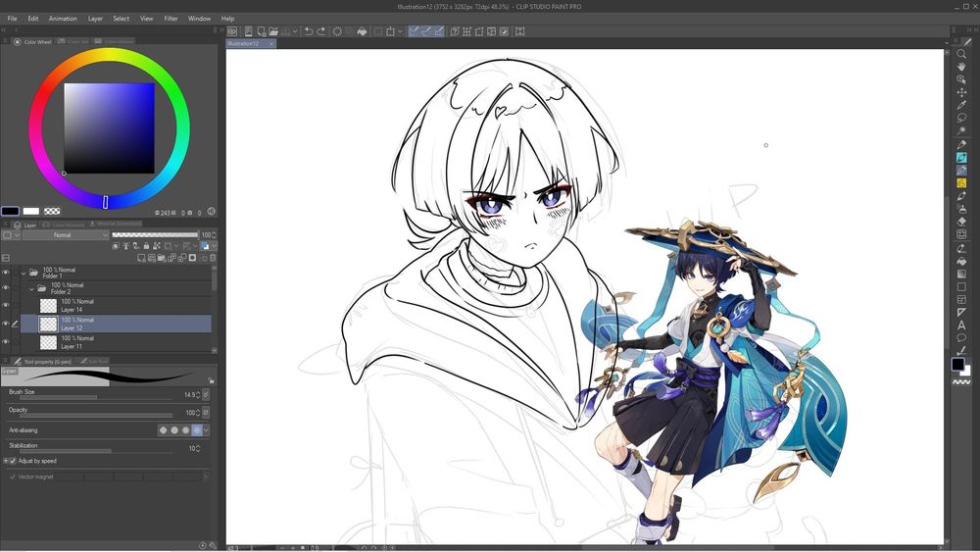The width and height of the screenshot is (980, 552).
Task: Click the Undo arrow in toolbar
Action: (308, 31)
